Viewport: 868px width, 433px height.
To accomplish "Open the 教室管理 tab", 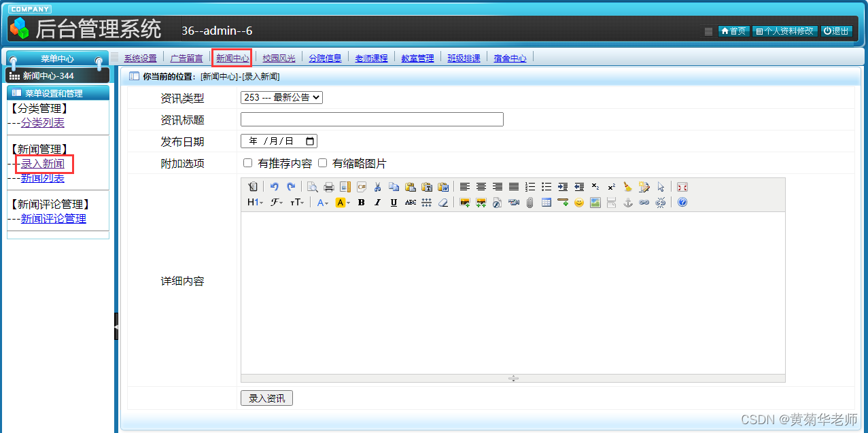I will pos(417,58).
